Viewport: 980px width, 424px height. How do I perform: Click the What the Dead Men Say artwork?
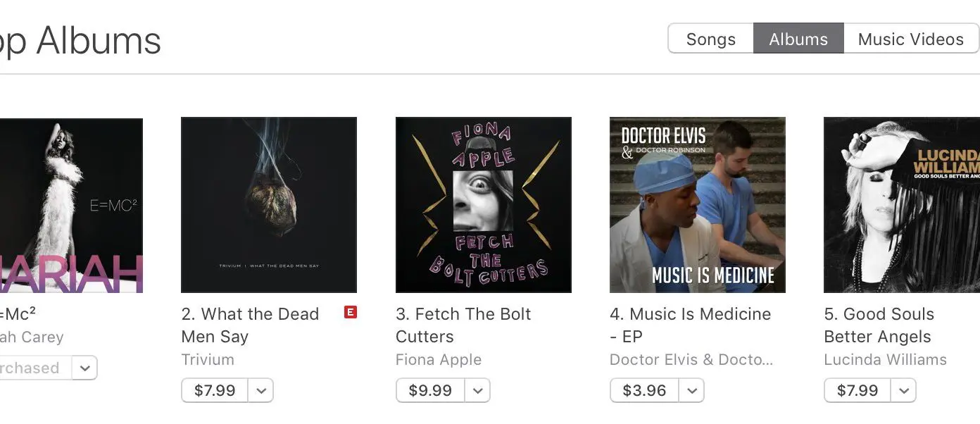269,205
